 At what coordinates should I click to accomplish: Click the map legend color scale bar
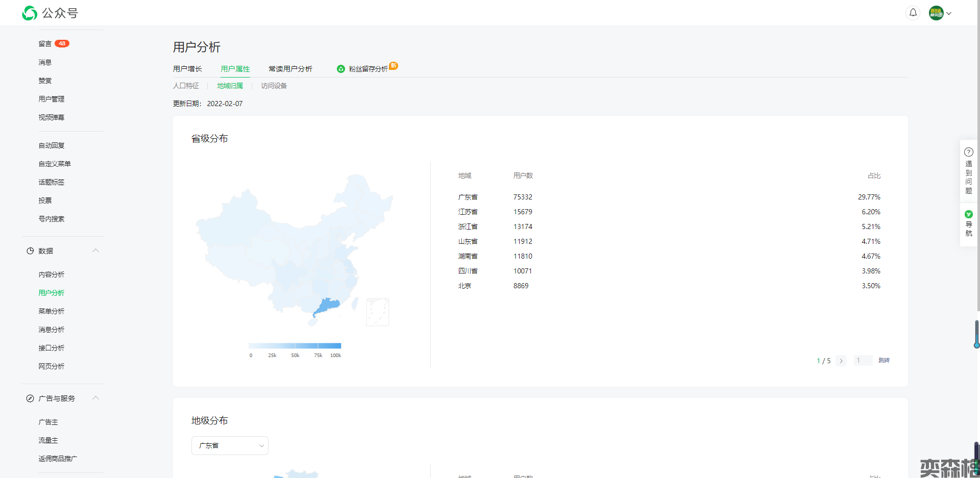295,346
